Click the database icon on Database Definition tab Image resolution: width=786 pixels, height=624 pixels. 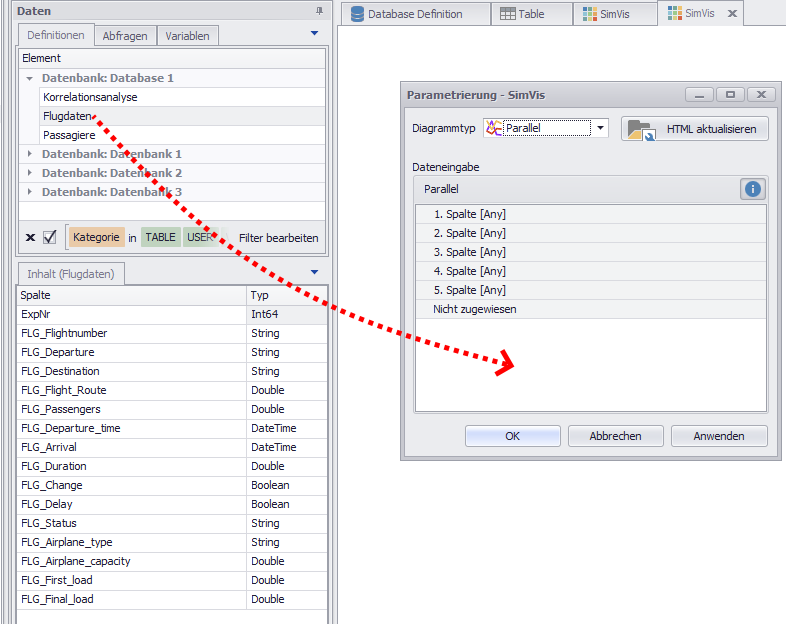click(x=357, y=14)
